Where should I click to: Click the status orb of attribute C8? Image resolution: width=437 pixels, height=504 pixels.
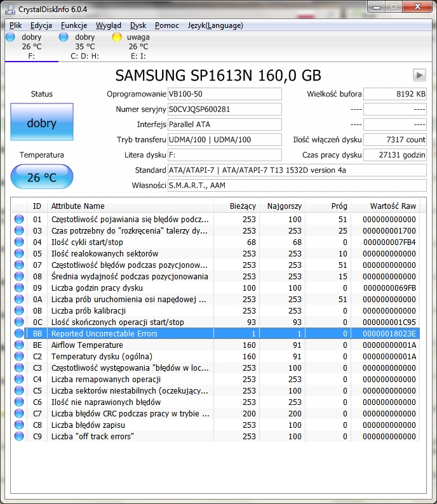point(19,425)
